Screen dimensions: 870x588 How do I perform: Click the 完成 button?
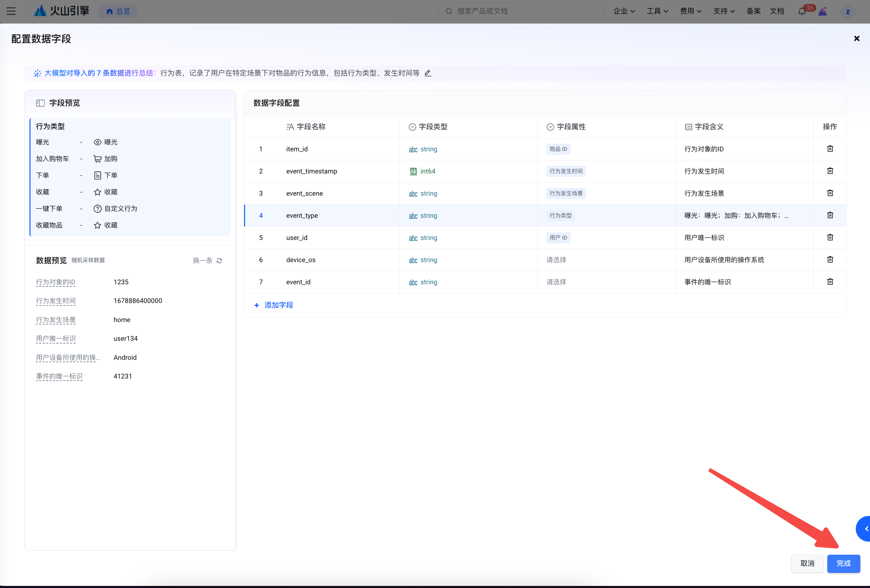[x=843, y=563]
